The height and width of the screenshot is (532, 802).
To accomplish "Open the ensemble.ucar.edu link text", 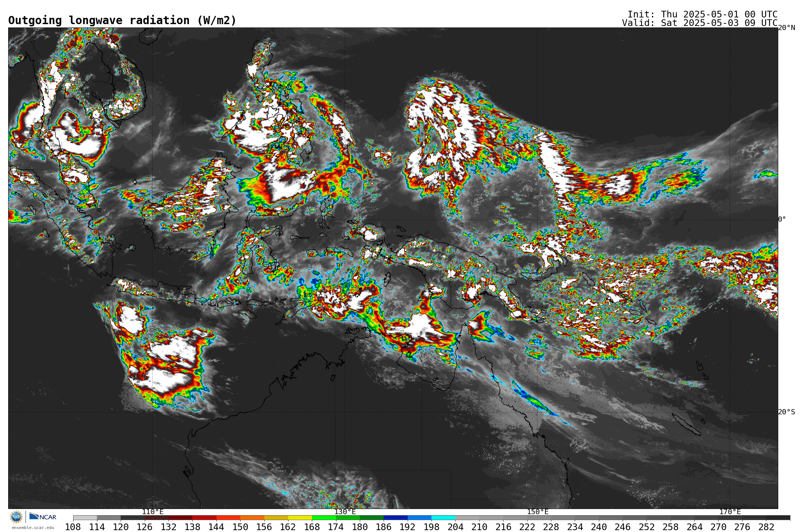I will 33,528.
